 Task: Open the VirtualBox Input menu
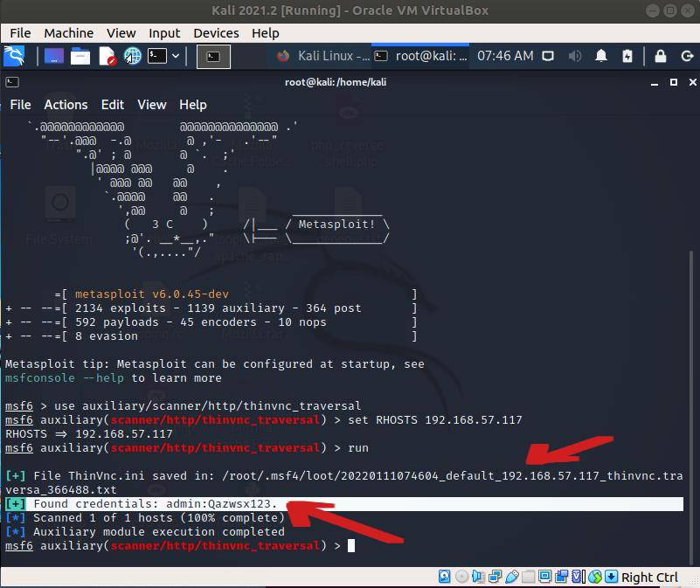point(164,33)
